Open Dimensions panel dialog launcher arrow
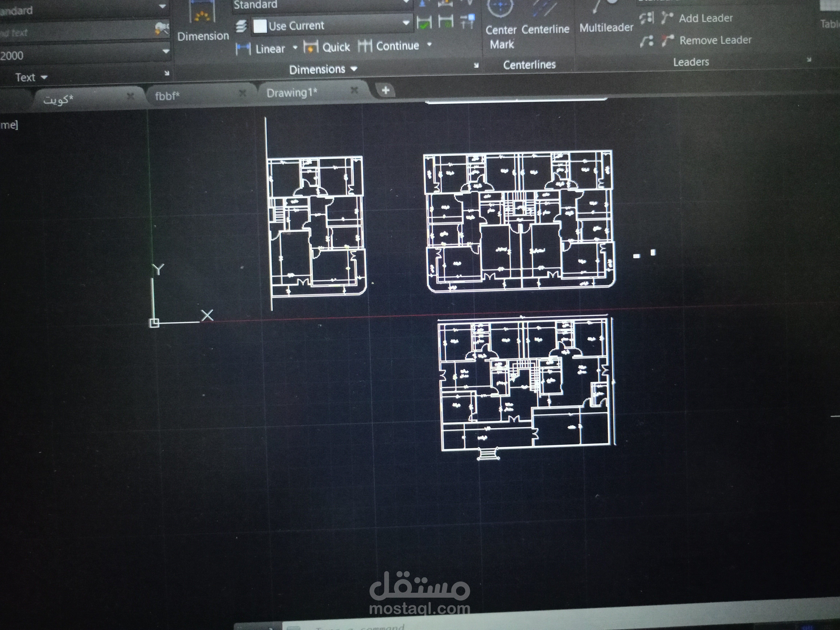The image size is (840, 630). point(476,65)
